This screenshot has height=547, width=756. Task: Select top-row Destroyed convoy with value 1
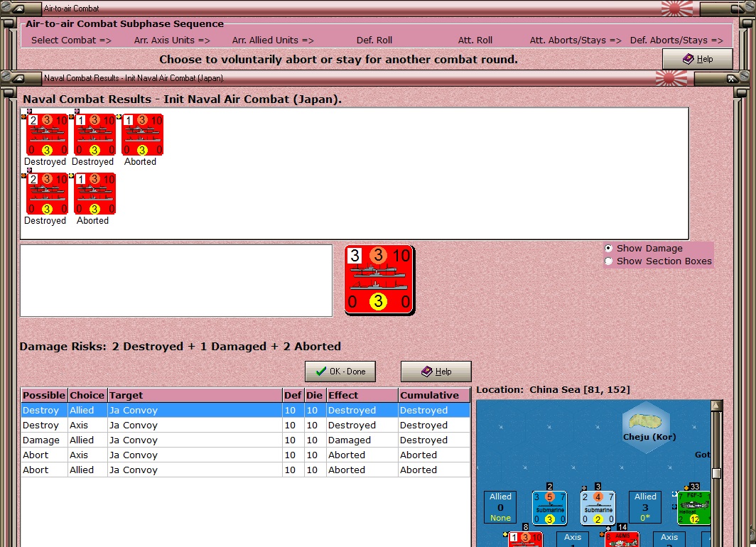click(94, 134)
